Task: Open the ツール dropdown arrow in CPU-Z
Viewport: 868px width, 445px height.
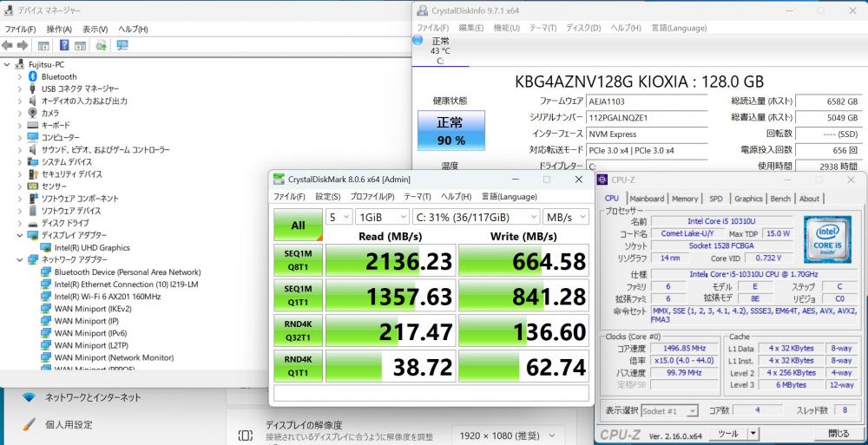Action: [753, 433]
